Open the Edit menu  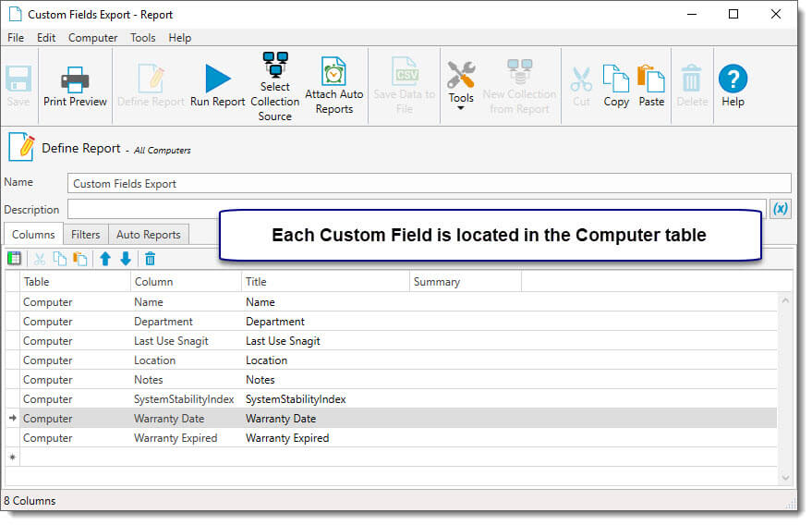point(46,38)
